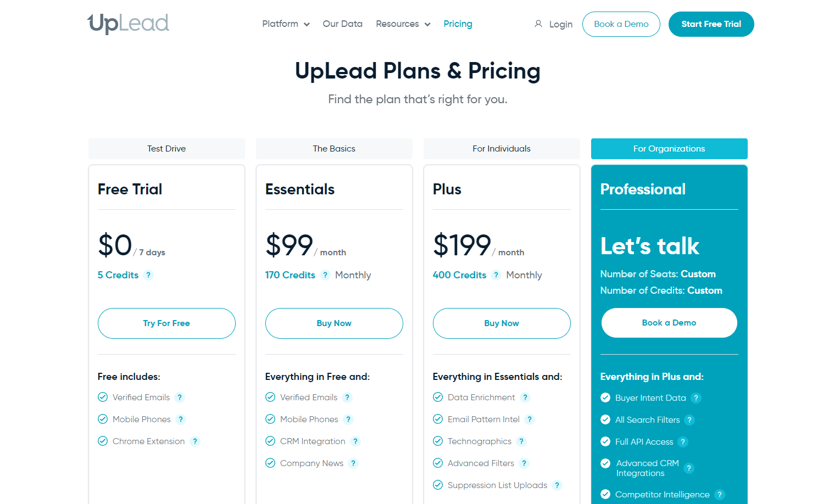Click the Start Free Trial button
The height and width of the screenshot is (504, 840).
coord(711,24)
